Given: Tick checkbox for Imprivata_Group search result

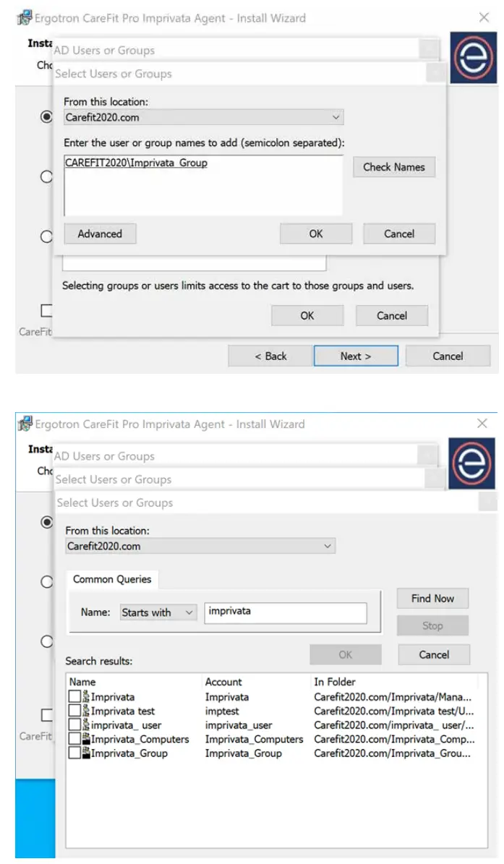Looking at the screenshot, I should 74,753.
